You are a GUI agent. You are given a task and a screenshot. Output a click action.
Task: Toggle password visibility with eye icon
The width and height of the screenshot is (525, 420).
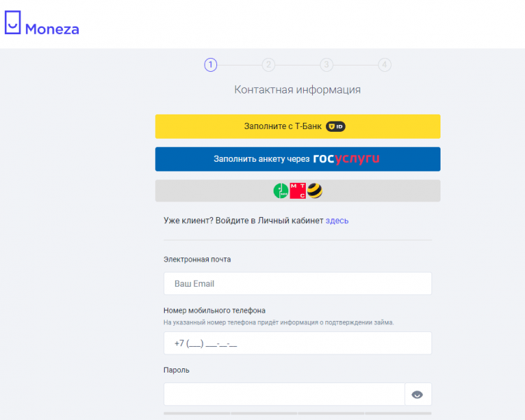click(x=417, y=394)
